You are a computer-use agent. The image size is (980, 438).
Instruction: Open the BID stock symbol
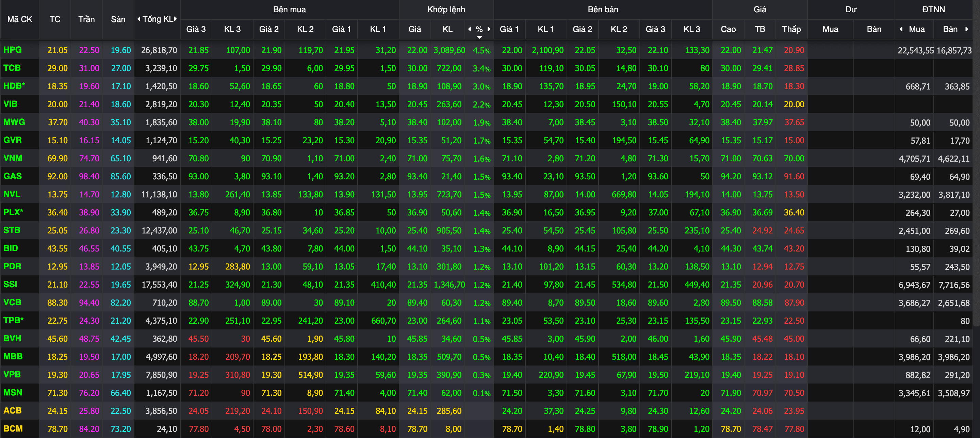(11, 248)
